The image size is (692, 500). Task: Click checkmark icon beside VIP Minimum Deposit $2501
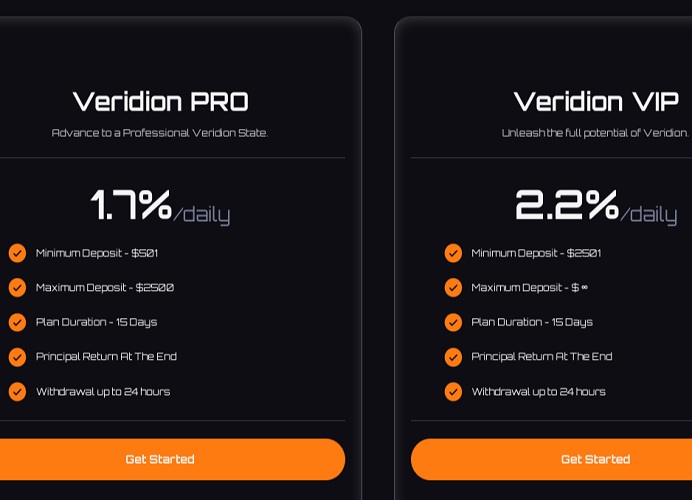tap(453, 253)
